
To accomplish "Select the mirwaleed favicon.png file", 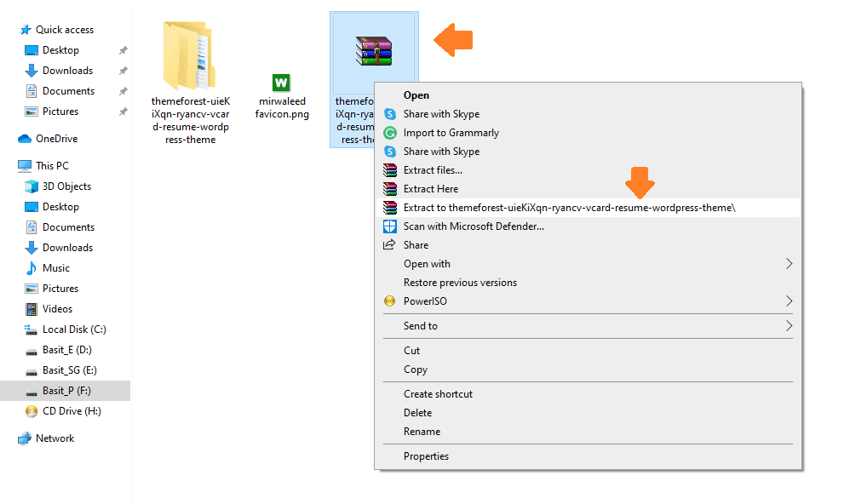I will 282,97.
